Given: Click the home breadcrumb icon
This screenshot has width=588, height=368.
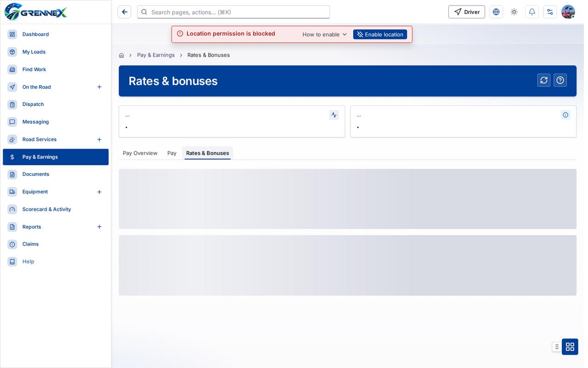Looking at the screenshot, I should pyautogui.click(x=121, y=55).
